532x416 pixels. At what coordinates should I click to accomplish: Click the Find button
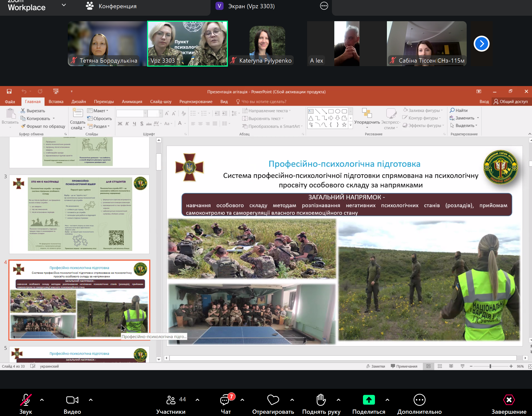tap(459, 110)
